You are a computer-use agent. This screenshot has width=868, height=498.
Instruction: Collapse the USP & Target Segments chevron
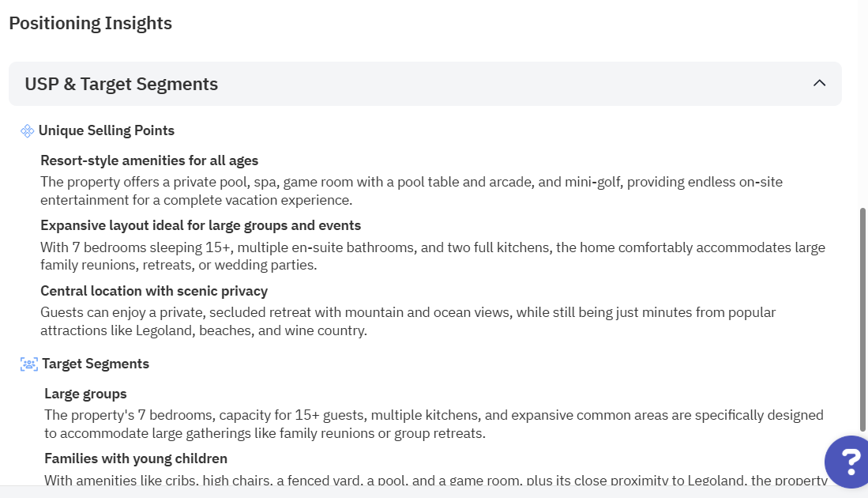point(819,83)
